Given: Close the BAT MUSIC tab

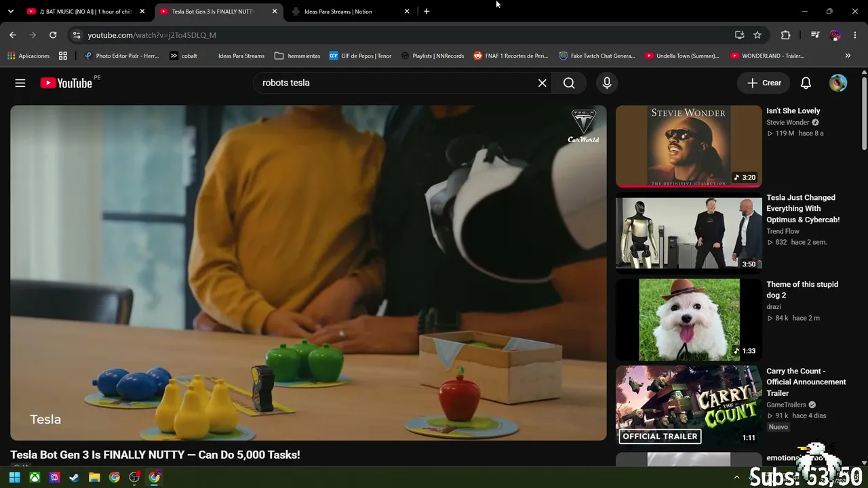Looking at the screenshot, I should pos(142,12).
